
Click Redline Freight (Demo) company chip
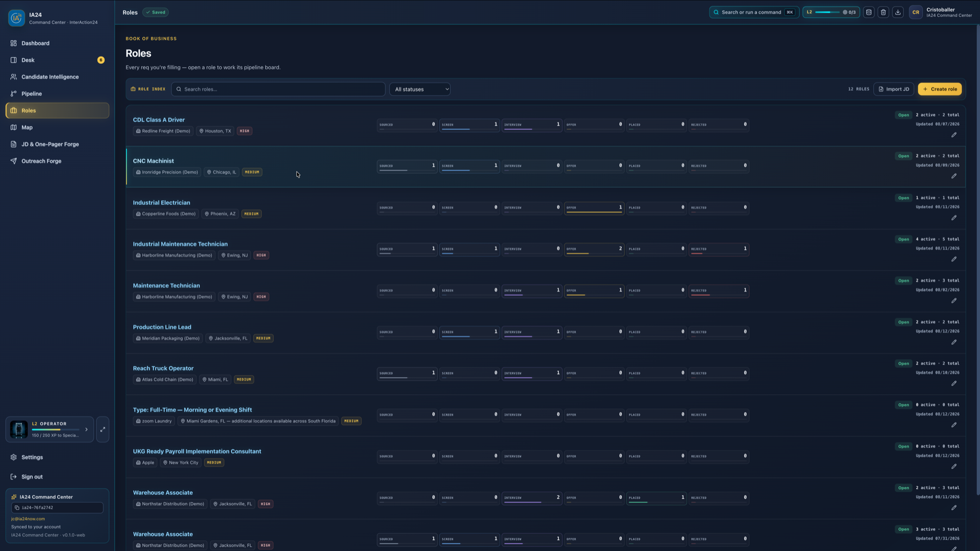(163, 131)
